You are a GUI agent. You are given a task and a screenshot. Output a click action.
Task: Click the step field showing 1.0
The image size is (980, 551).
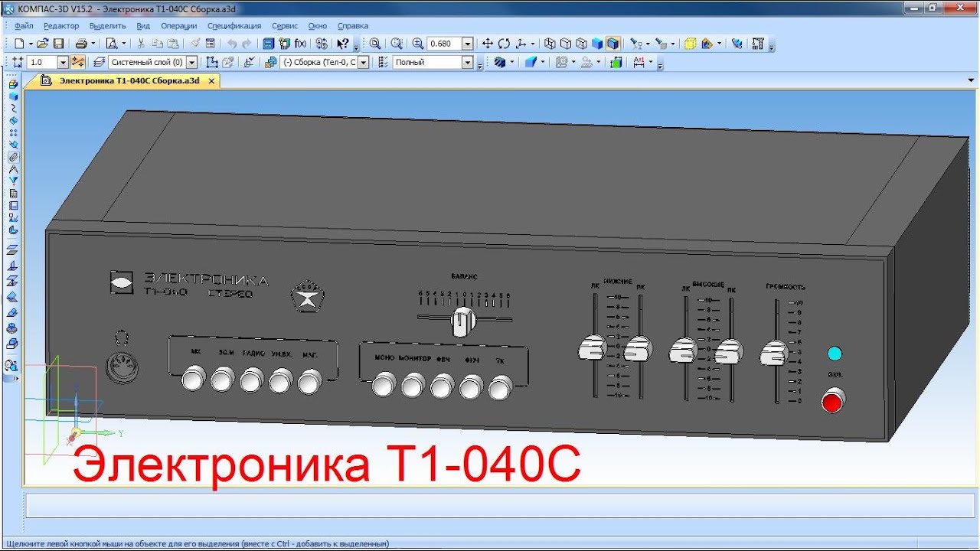tap(42, 63)
